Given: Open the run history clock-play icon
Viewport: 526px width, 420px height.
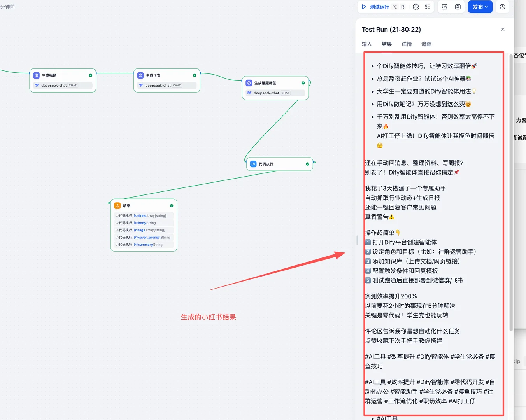Looking at the screenshot, I should [416, 7].
